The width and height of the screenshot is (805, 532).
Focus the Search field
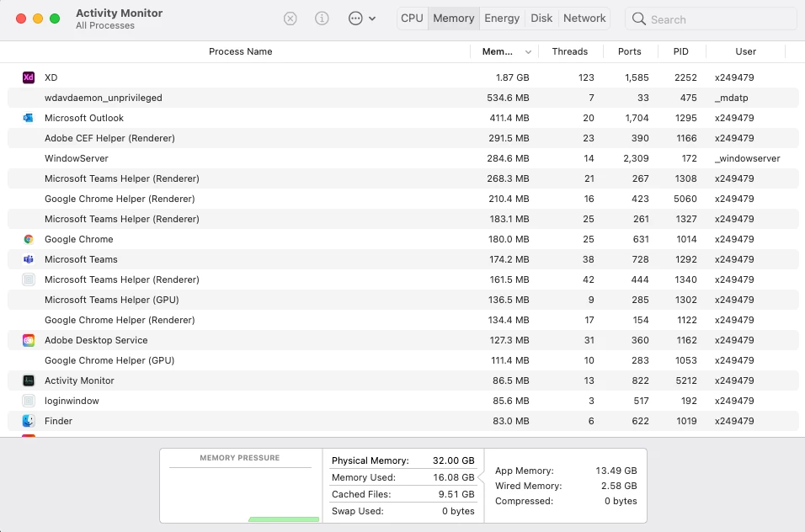tap(711, 19)
